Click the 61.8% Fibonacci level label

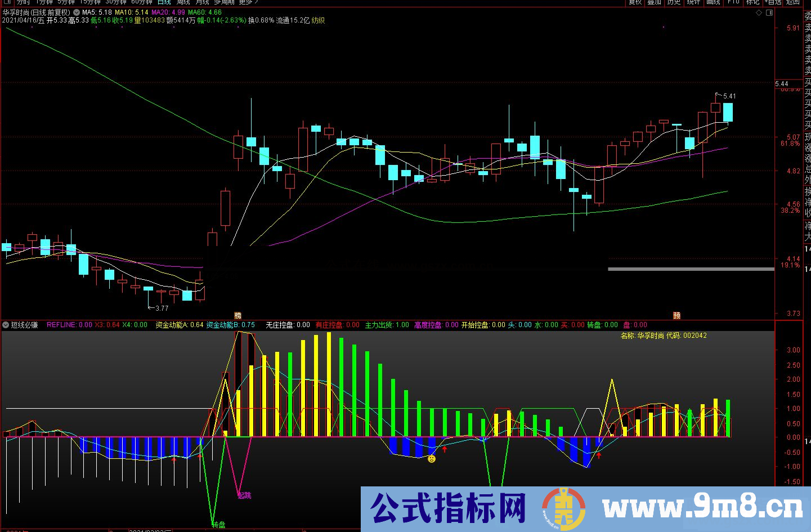pyautogui.click(x=791, y=143)
